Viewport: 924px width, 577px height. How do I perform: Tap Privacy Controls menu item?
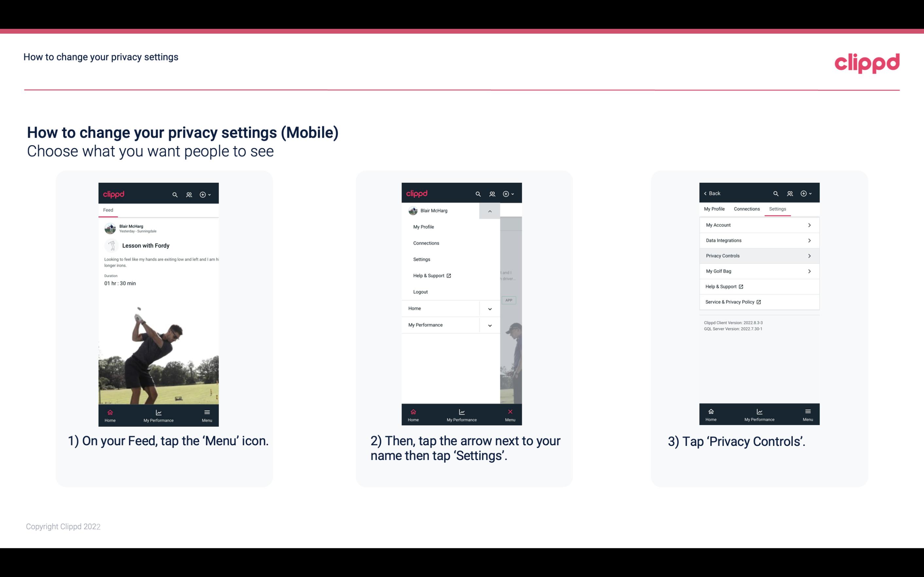758,255
